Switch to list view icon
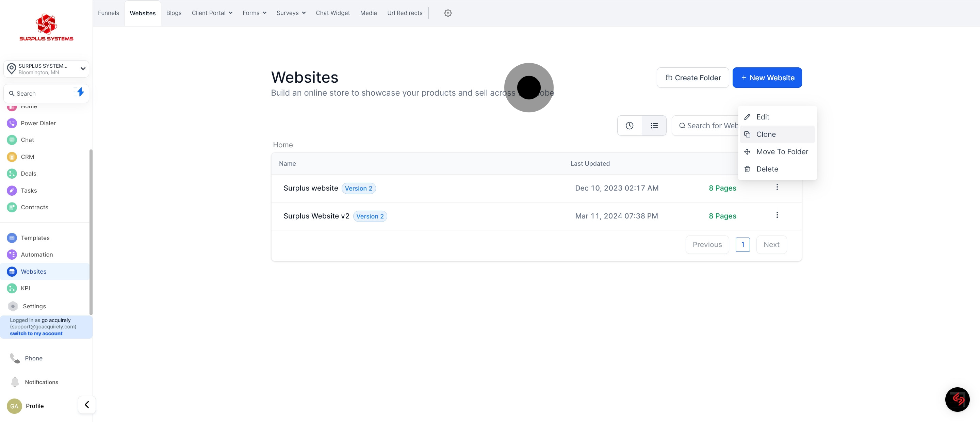The width and height of the screenshot is (980, 422). (x=654, y=126)
